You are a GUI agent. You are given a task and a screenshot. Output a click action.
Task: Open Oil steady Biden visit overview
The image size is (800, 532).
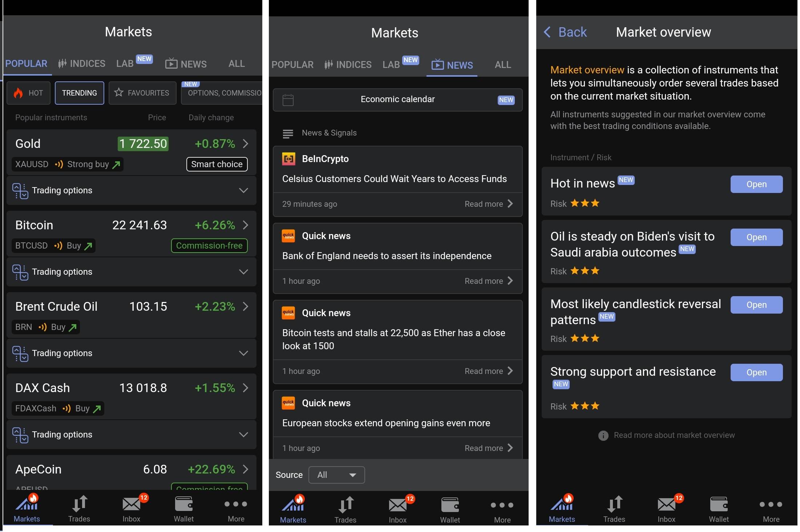pos(756,236)
